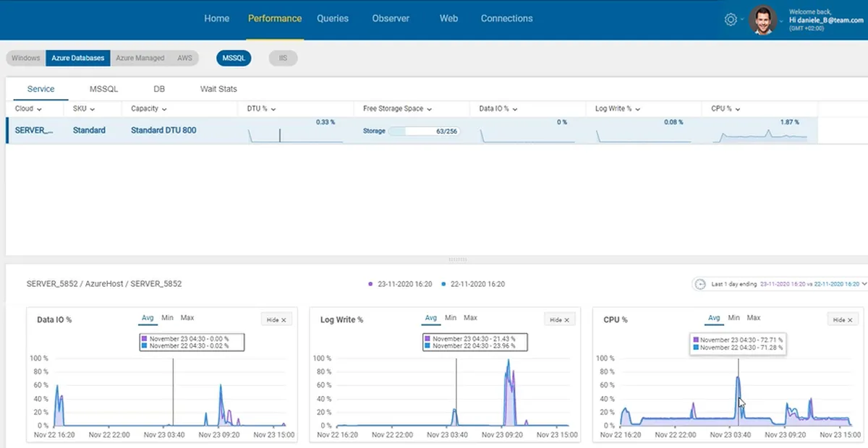Select the Azure Managed toggle
Image resolution: width=868 pixels, height=448 pixels.
(x=140, y=58)
